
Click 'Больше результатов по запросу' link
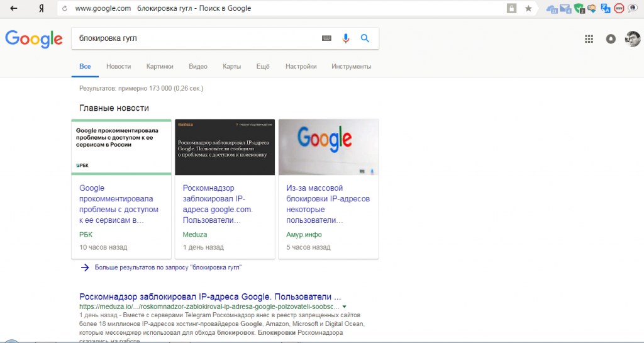(x=168, y=267)
